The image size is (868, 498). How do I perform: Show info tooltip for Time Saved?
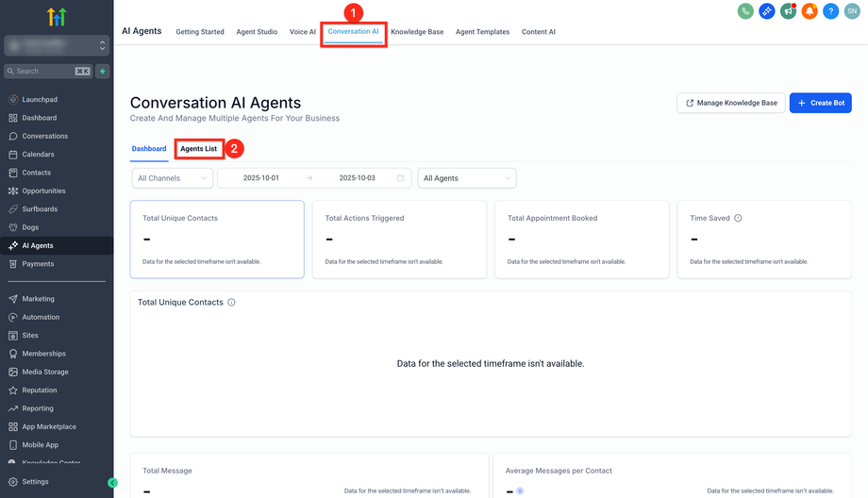point(738,218)
